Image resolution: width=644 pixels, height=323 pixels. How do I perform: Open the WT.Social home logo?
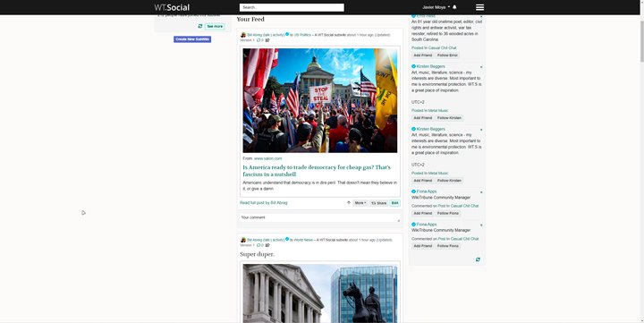click(172, 7)
